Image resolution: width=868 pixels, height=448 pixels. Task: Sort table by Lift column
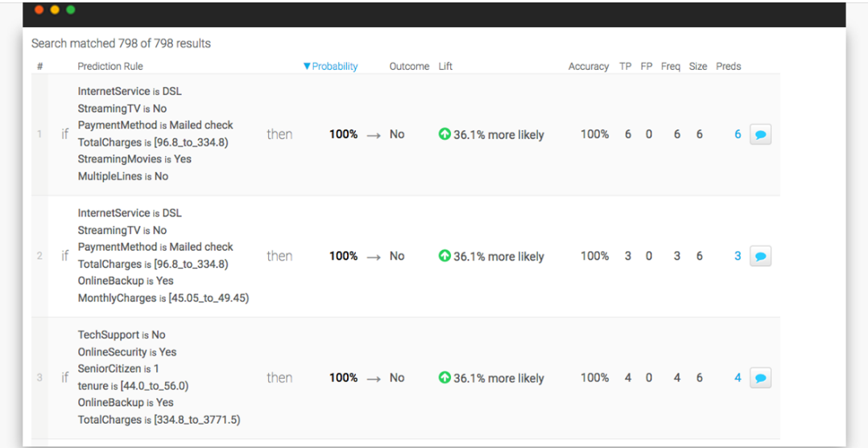(445, 67)
